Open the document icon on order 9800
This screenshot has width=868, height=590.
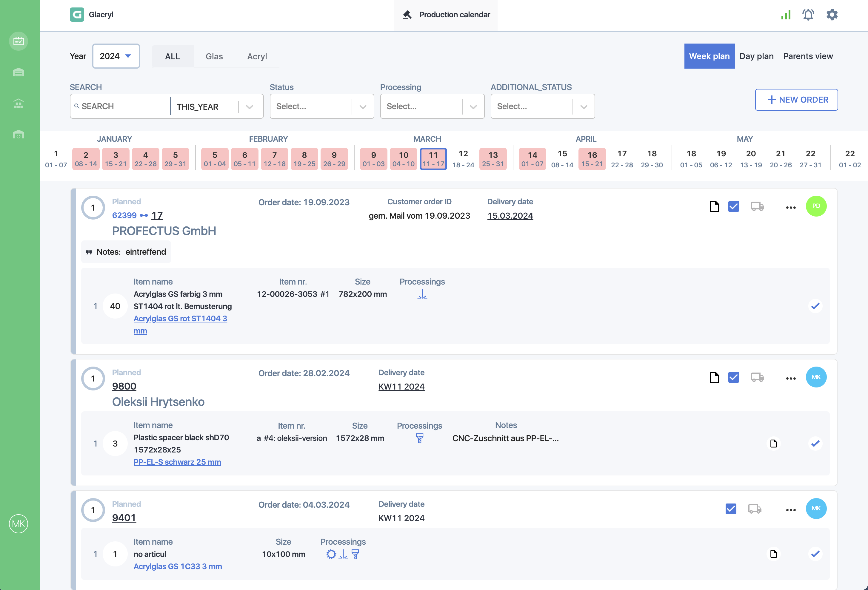(x=714, y=377)
